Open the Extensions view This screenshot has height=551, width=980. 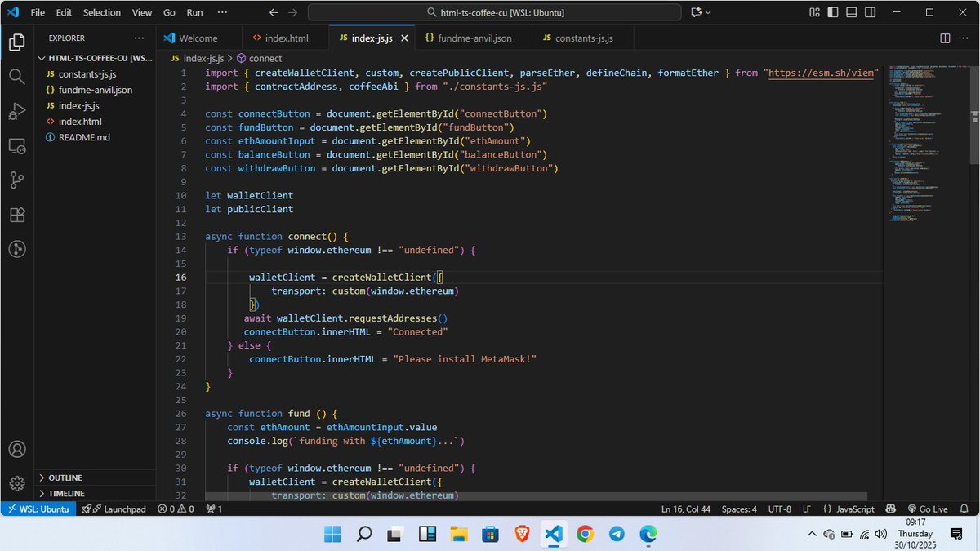pos(16,216)
